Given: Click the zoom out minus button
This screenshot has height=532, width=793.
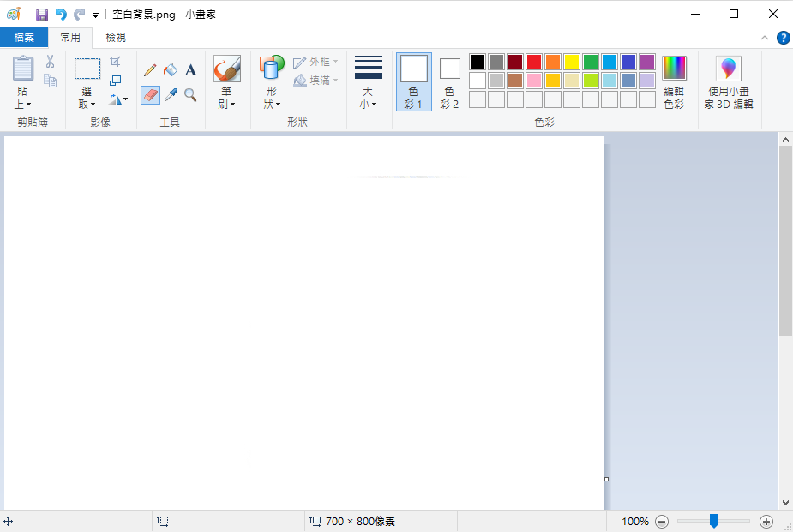Looking at the screenshot, I should point(662,522).
